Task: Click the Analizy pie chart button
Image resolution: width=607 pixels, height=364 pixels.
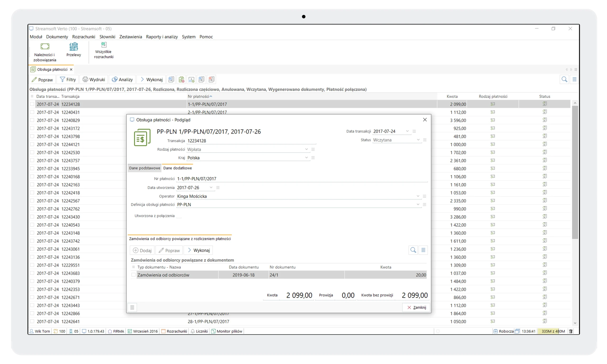Action: coord(122,79)
